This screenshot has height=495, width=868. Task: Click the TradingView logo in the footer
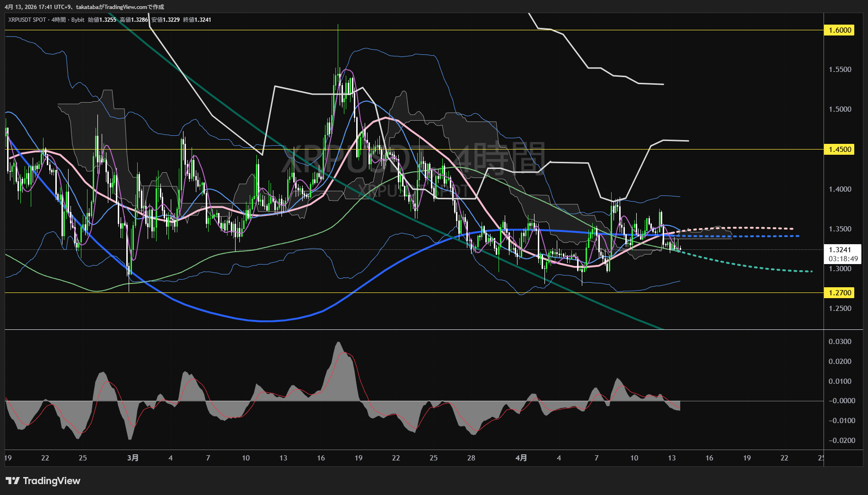(x=43, y=481)
